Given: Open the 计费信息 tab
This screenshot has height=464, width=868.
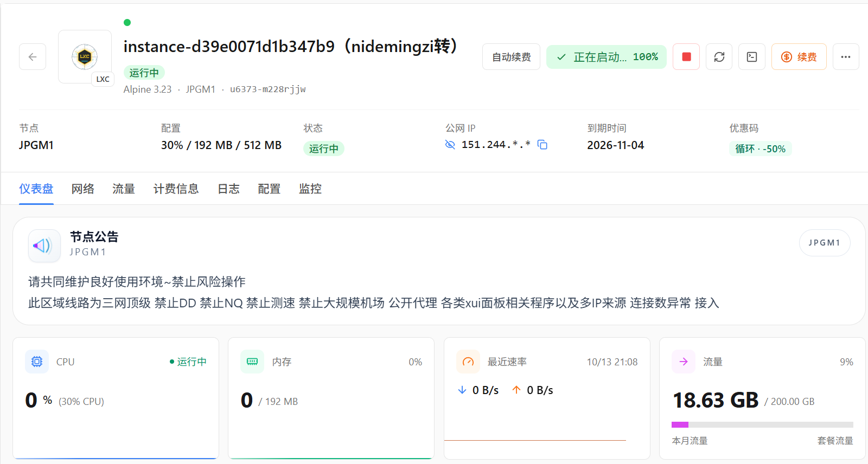Looking at the screenshot, I should [x=176, y=189].
